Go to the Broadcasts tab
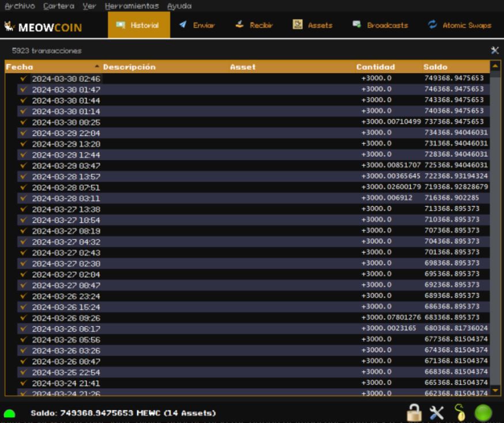This screenshot has height=423, width=504. 380,25
